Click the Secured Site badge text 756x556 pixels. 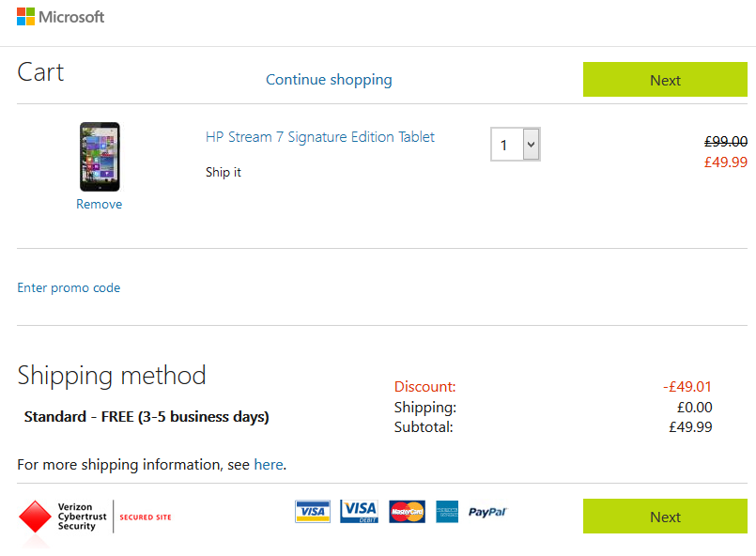click(x=146, y=517)
